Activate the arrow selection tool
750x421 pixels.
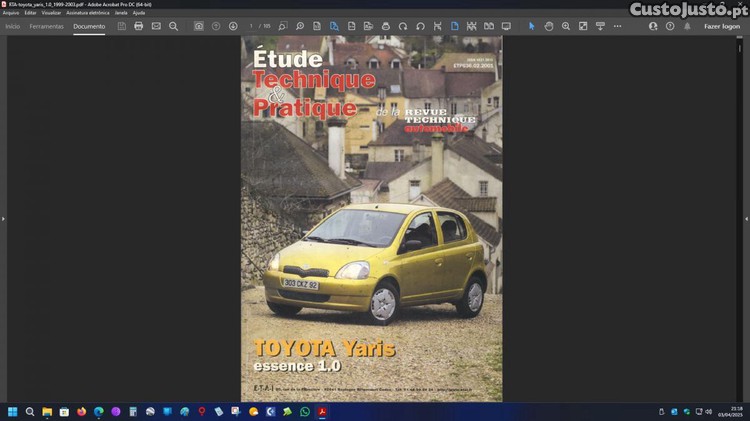(x=531, y=26)
